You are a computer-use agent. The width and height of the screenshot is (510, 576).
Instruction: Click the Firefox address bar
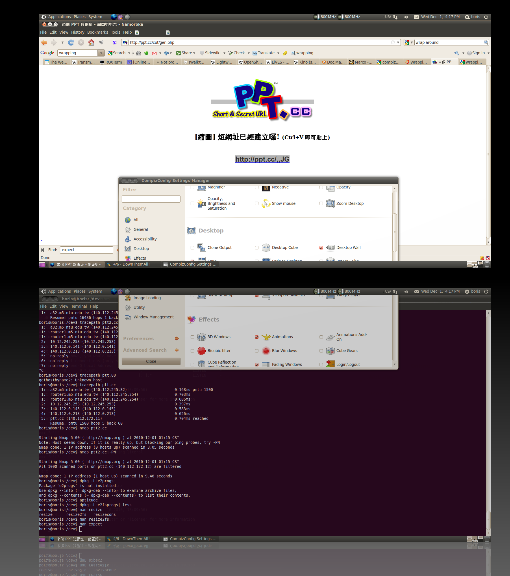(x=261, y=43)
